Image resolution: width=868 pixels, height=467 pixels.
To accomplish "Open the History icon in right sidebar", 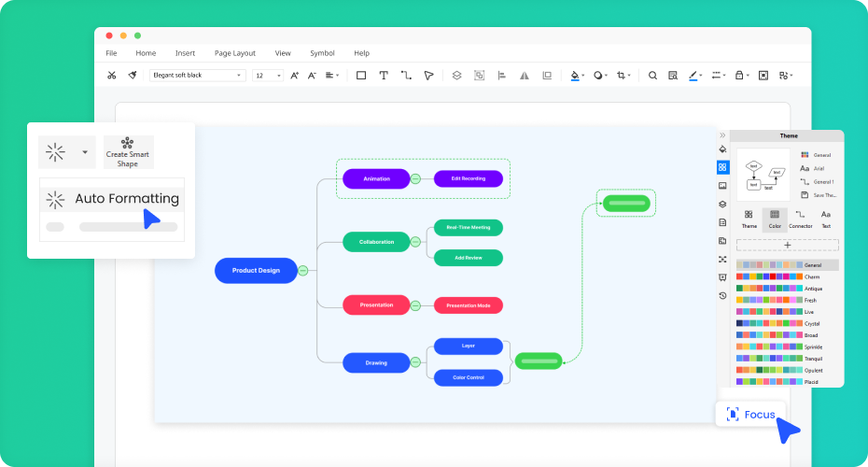I will point(722,295).
